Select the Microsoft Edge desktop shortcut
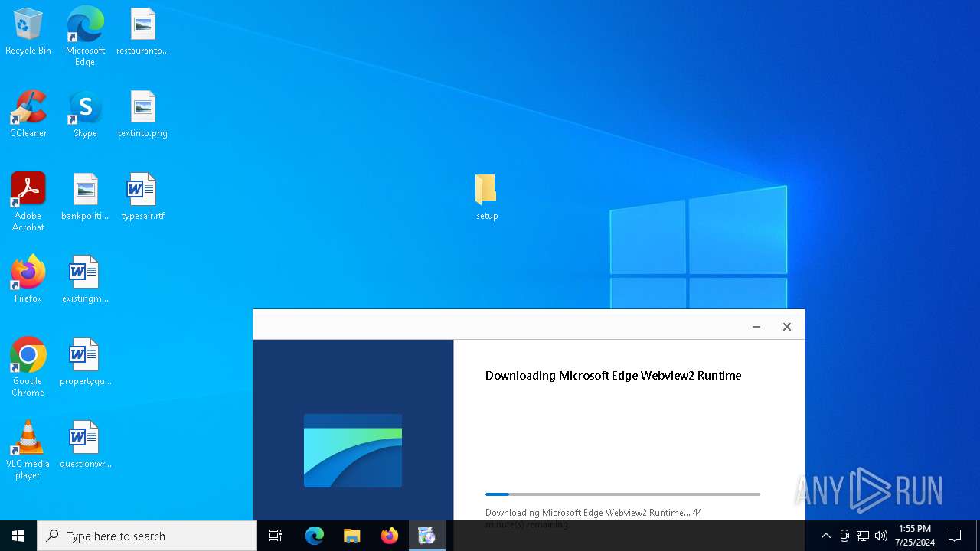980x551 pixels. tap(85, 36)
